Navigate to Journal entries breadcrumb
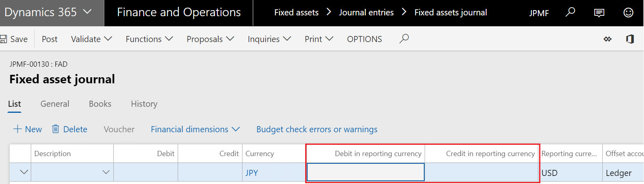Viewport: 644px width, 184px height. 366,13
